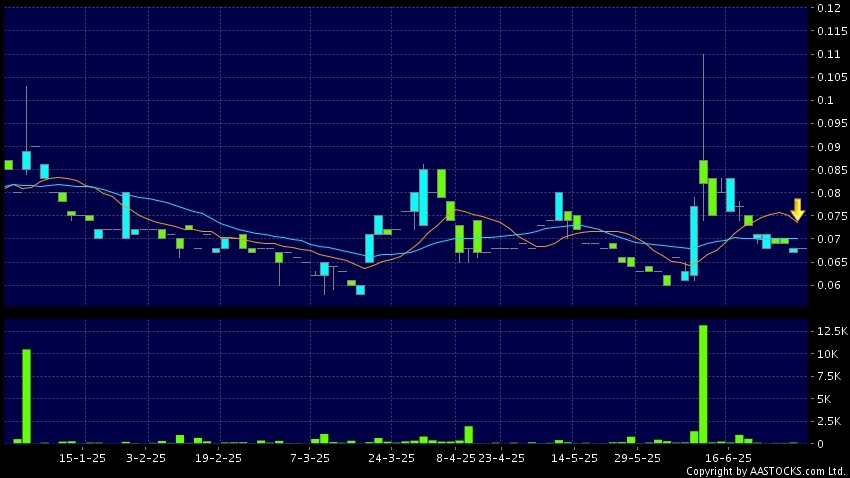Click the 23-4-25 date label
850x478 pixels.
[501, 458]
